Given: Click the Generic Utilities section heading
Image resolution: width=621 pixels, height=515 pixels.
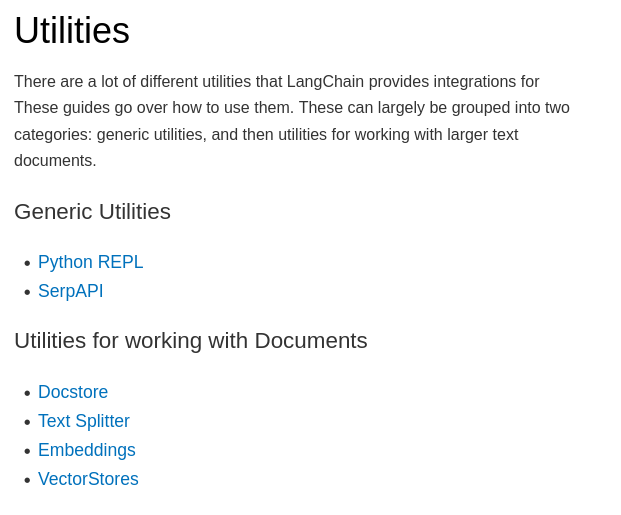Looking at the screenshot, I should coord(92,212).
